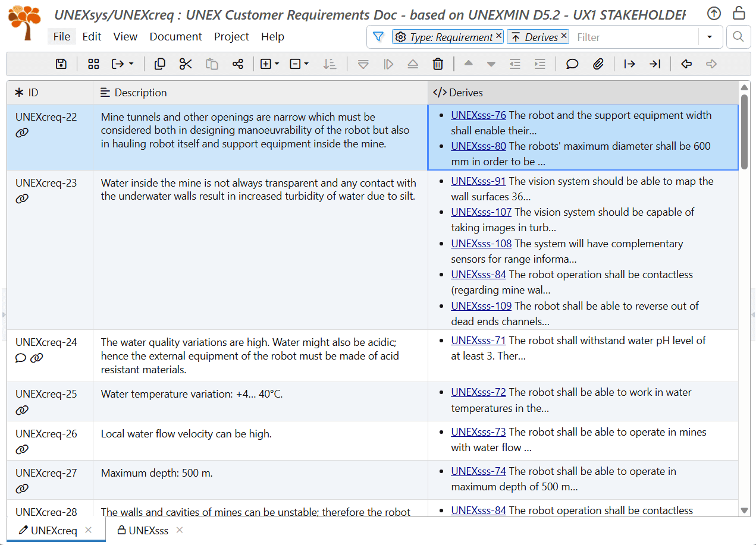Click the sort descending icon
The width and height of the screenshot is (756, 545).
point(330,64)
